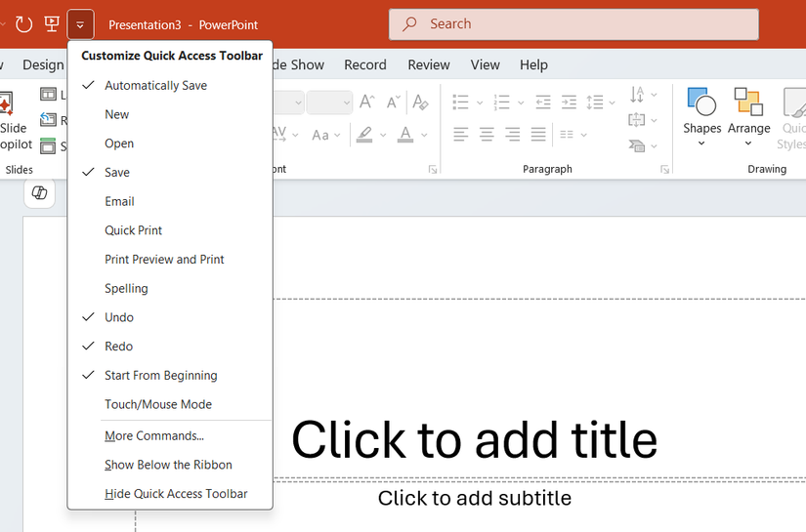Uncheck the Undo option
The image size is (806, 532).
[x=119, y=317]
